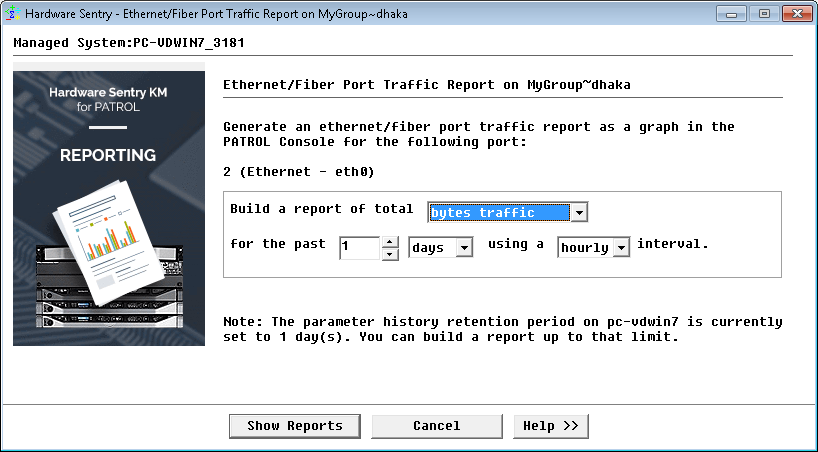
Task: Maximize the Hardware Sentry window
Action: (764, 14)
